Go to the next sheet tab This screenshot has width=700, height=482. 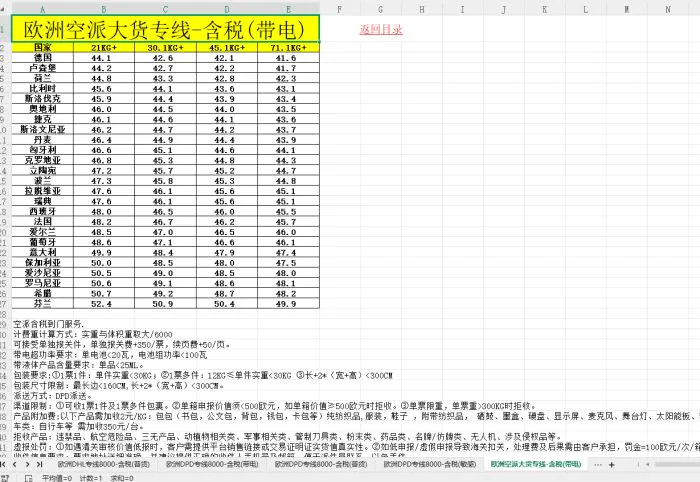(27, 465)
